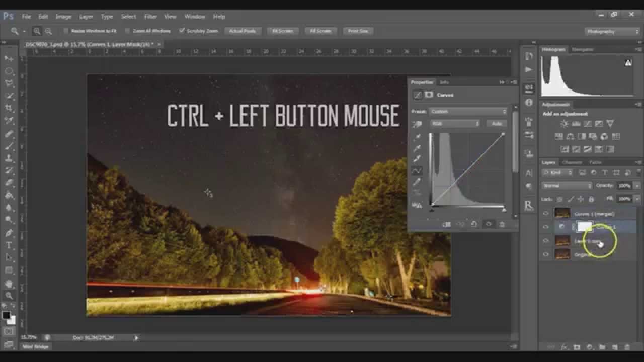The image size is (644, 362).
Task: Select the Original layer thumbnail
Action: coord(562,255)
